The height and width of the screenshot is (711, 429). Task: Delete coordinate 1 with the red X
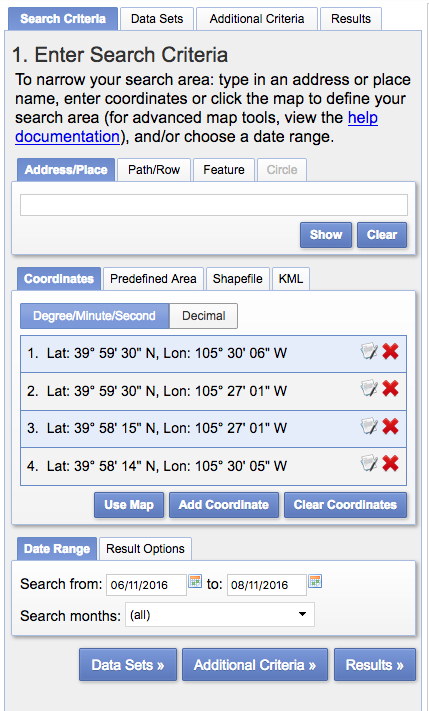pos(390,351)
